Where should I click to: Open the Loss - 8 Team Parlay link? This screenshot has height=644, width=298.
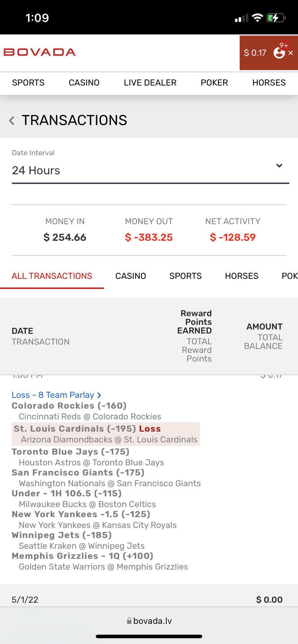click(x=53, y=395)
